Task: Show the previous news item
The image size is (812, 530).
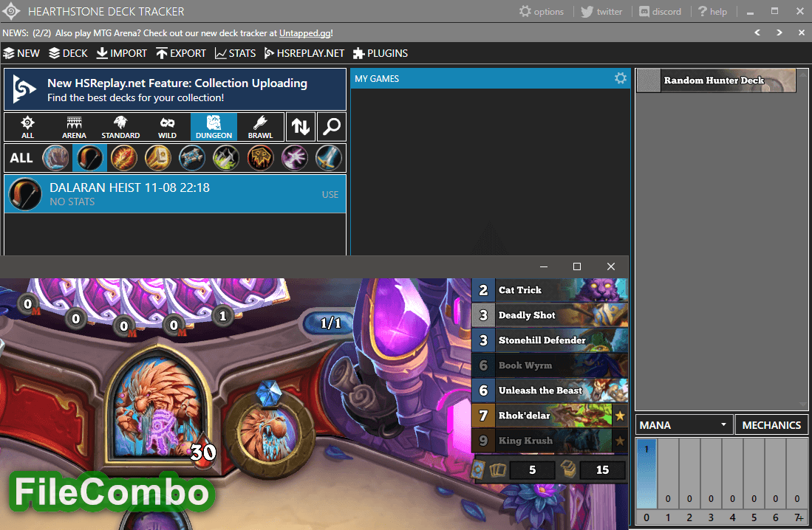Action: click(x=757, y=32)
